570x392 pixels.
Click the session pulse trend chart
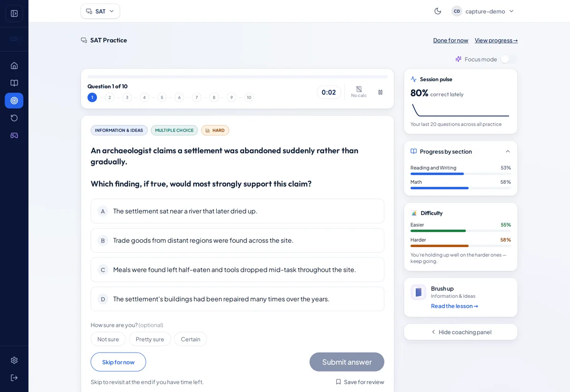coord(460,110)
